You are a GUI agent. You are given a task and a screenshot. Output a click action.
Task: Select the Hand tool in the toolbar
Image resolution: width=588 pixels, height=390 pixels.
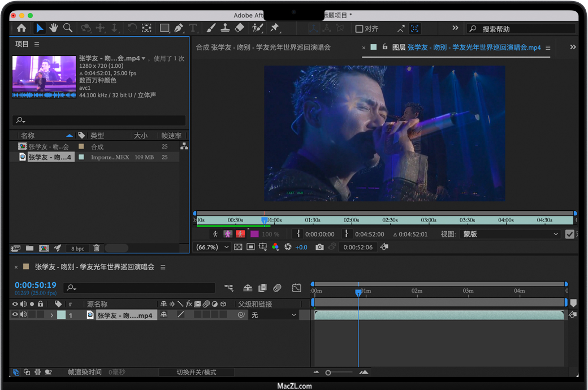[x=54, y=28]
